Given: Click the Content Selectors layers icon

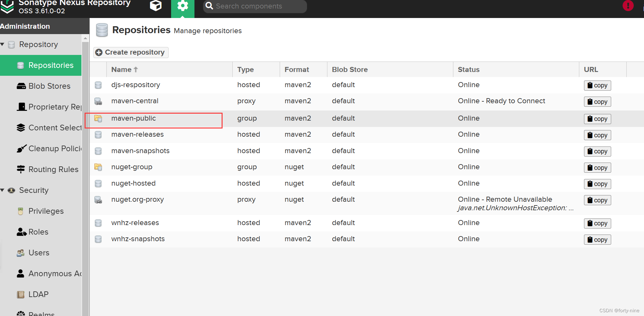Looking at the screenshot, I should point(21,128).
